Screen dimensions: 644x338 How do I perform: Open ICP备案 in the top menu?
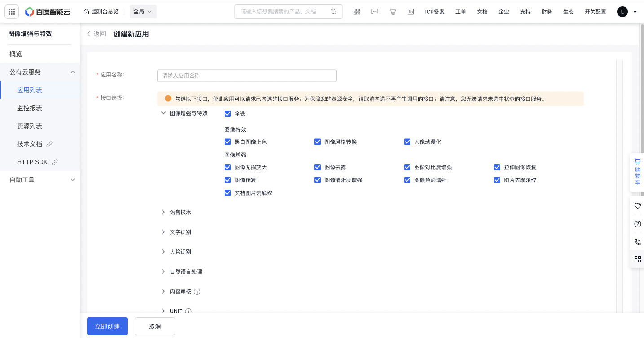click(435, 12)
